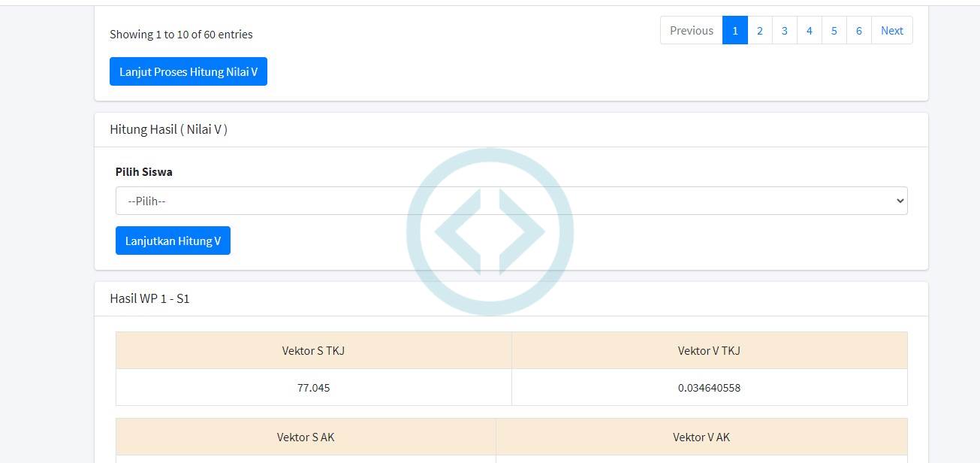The height and width of the screenshot is (463, 980).
Task: Navigate to pagination page 5
Action: (834, 30)
